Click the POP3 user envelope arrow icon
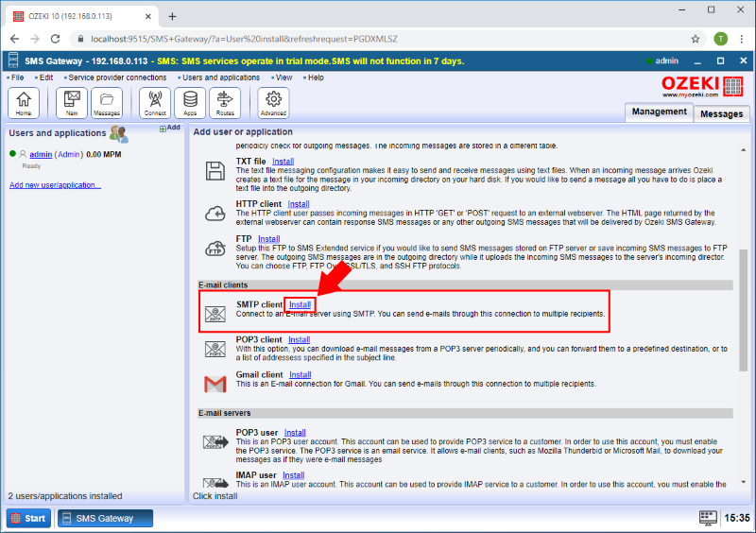The height and width of the screenshot is (533, 756). coord(215,442)
